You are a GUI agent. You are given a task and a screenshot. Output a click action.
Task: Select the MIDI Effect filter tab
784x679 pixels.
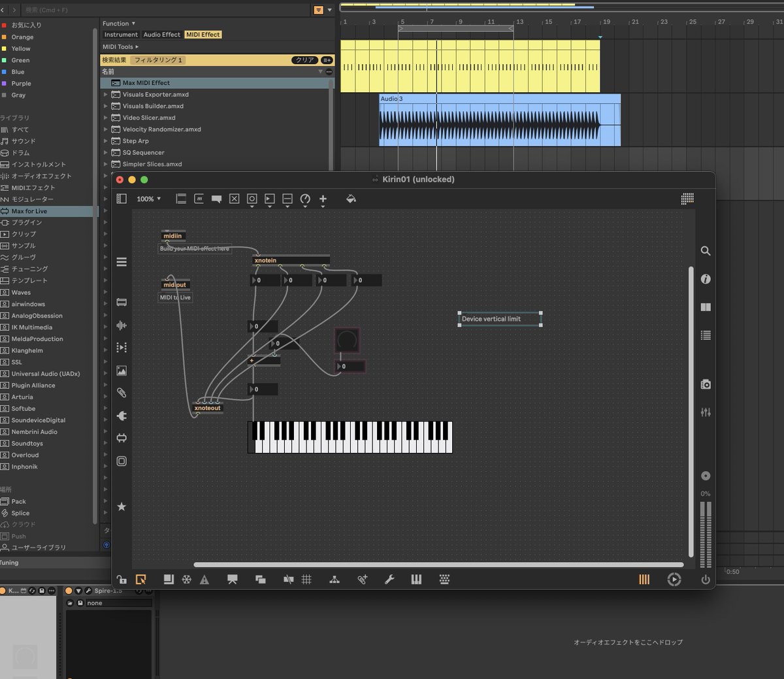(203, 35)
